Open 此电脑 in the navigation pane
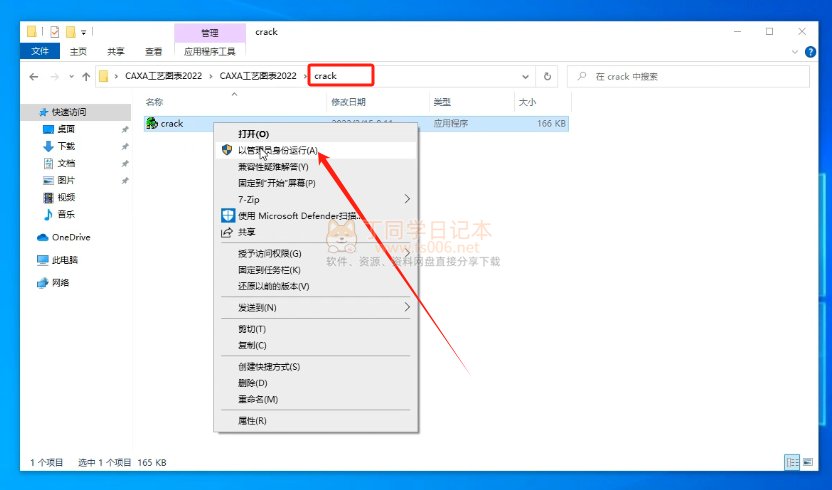 point(65,260)
